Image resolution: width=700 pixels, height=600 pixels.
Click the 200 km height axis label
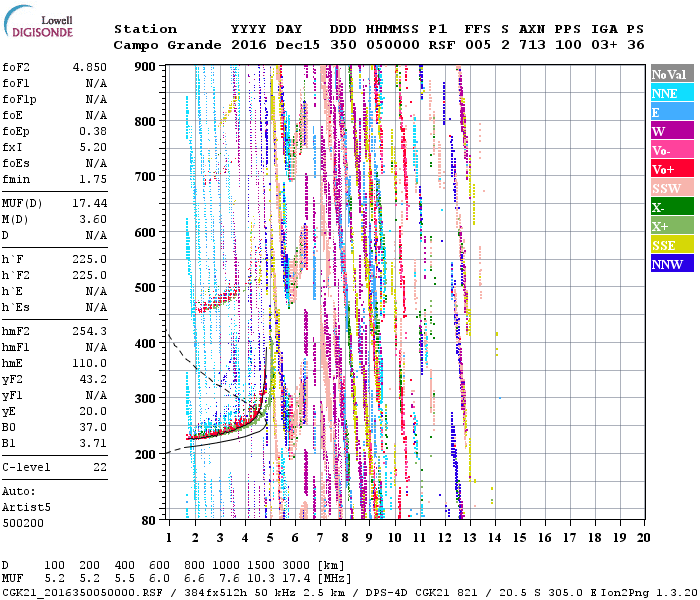click(145, 454)
